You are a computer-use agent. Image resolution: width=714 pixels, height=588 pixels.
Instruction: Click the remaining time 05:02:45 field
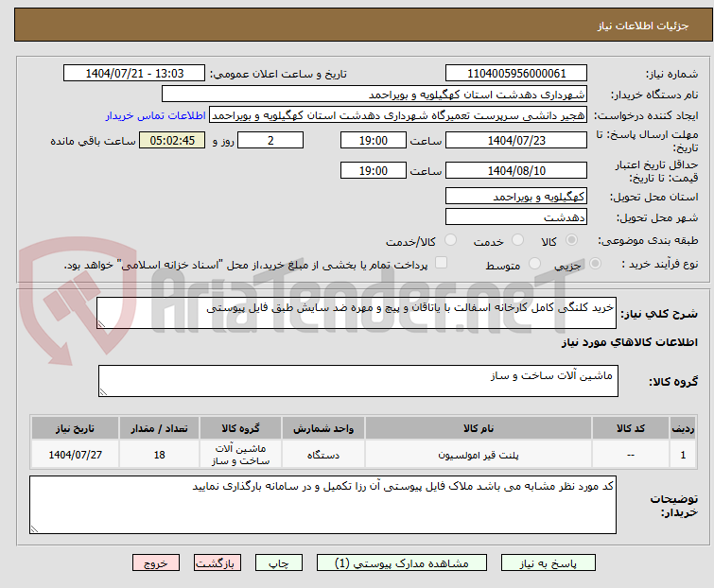[172, 140]
